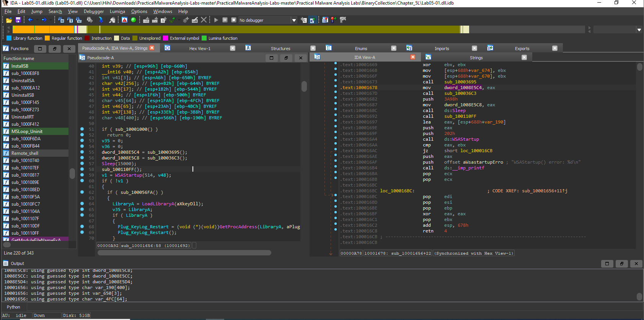Click the green circle toolbar icon
The image size is (644, 320).
(134, 20)
